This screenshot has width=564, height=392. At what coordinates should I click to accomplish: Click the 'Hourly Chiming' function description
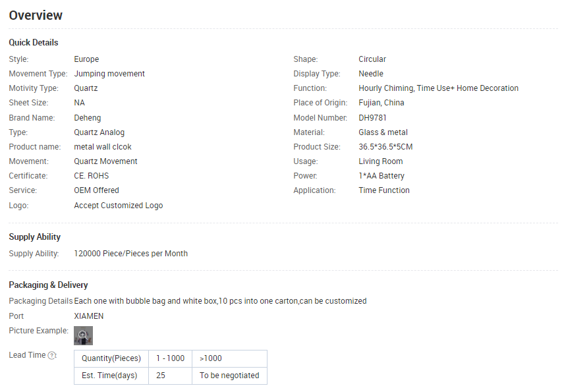click(438, 88)
